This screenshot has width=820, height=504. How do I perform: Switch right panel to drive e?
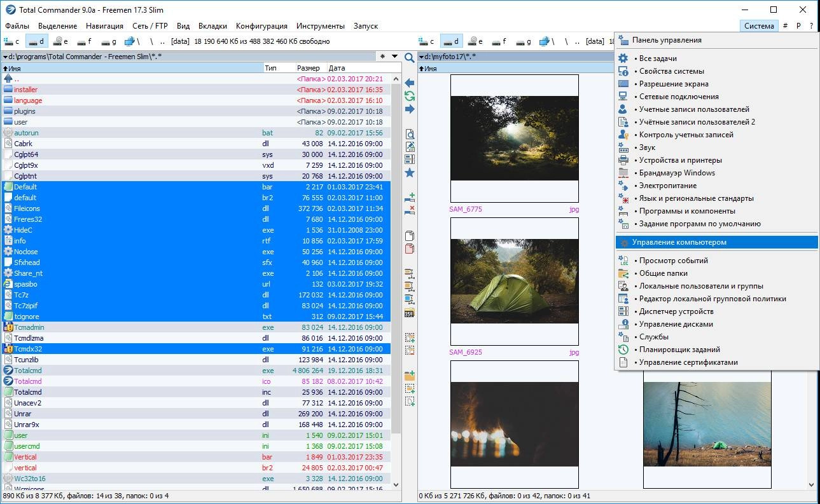click(x=476, y=41)
